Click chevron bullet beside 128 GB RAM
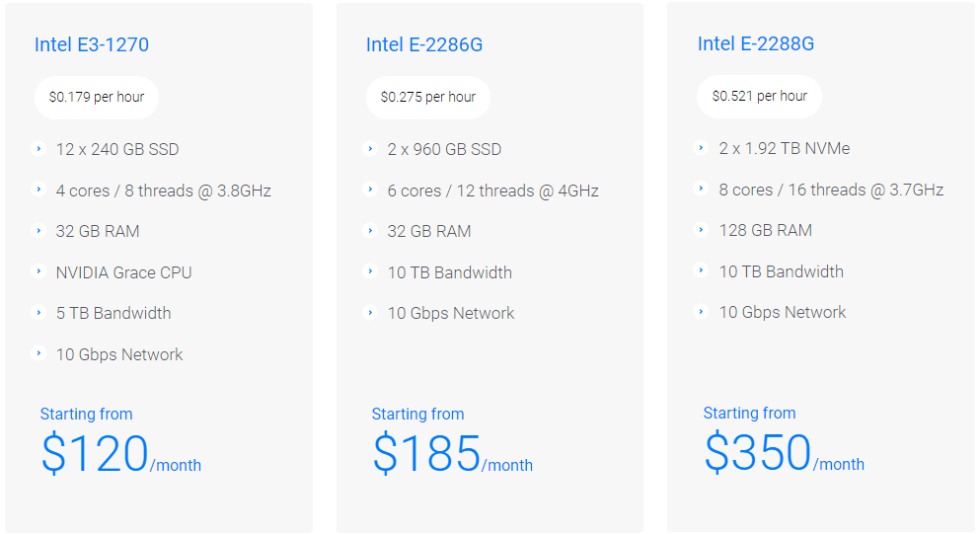 [702, 229]
